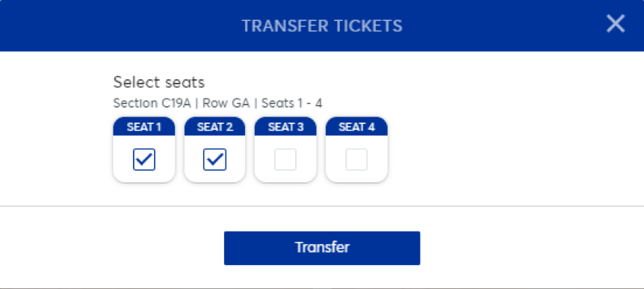Click the Seats 1 - 4 text

point(291,103)
